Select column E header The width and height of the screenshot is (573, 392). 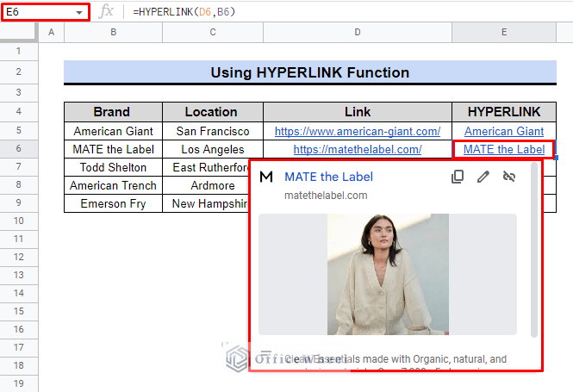(x=504, y=32)
